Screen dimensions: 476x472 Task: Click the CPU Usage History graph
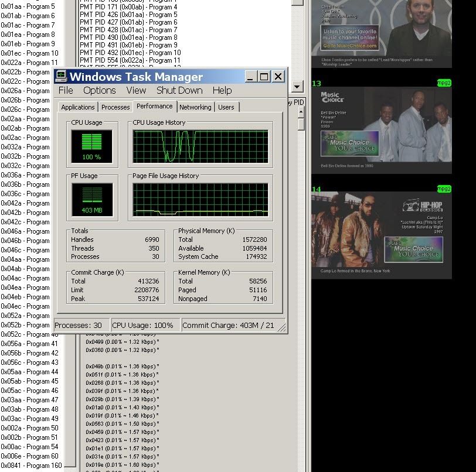tap(200, 146)
